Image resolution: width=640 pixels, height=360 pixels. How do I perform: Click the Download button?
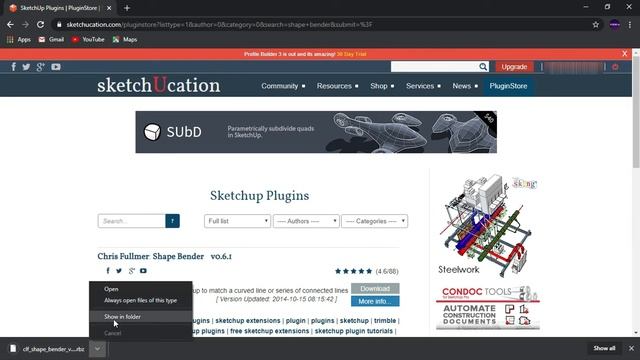[x=375, y=289]
